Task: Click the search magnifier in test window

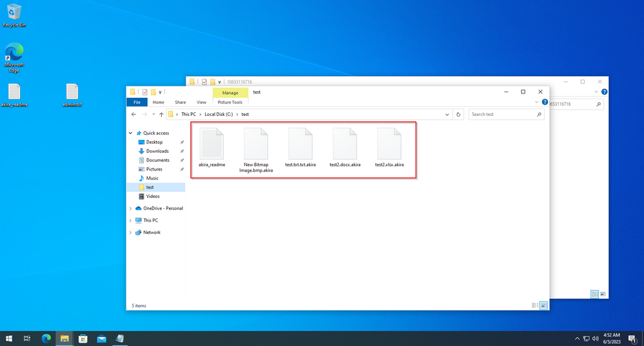Action: point(539,115)
